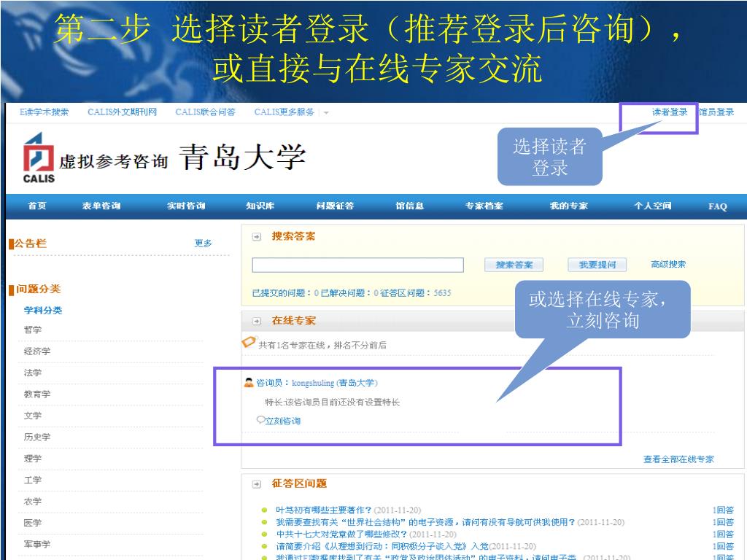Screen dimensions: 747x560
Task: Open consultant kongshuling (青岛大学) profile link
Action: coord(335,383)
